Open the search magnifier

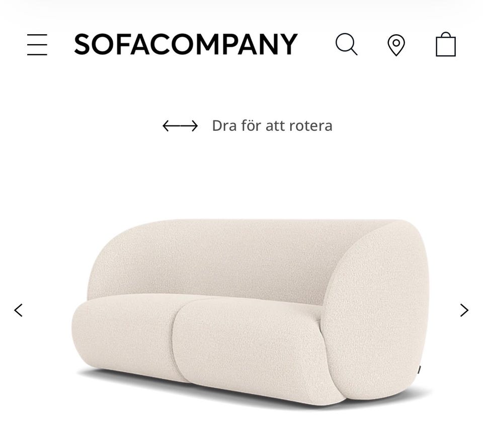click(x=346, y=44)
